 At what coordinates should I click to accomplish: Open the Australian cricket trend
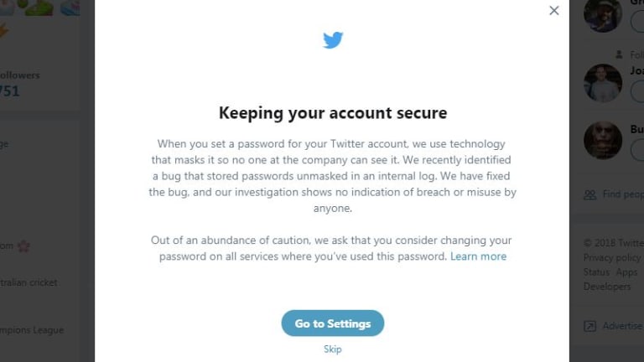click(29, 282)
